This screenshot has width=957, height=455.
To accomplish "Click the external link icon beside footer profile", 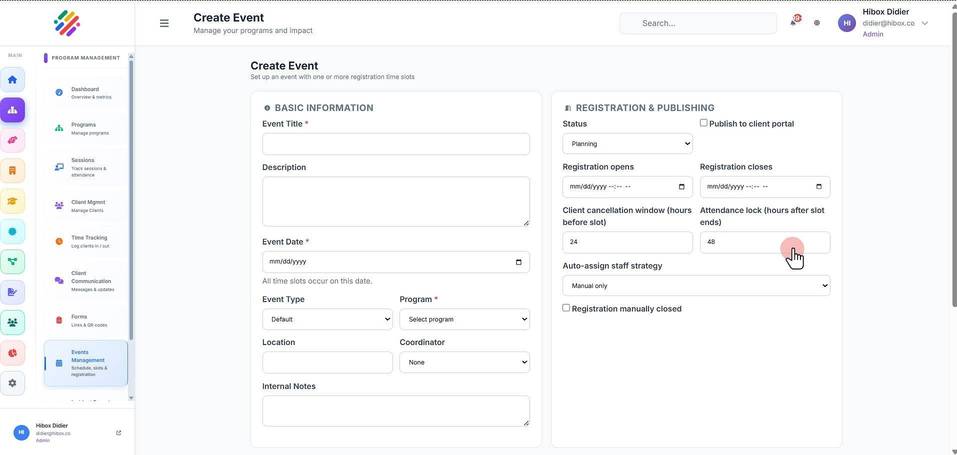I will pyautogui.click(x=118, y=432).
